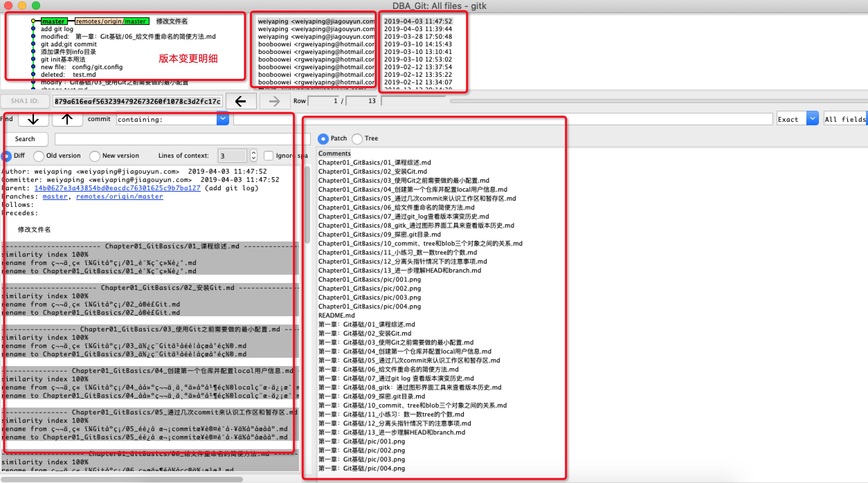Screen dimensions: 868x483
Task: Click the forward arrow navigation button
Action: point(274,101)
